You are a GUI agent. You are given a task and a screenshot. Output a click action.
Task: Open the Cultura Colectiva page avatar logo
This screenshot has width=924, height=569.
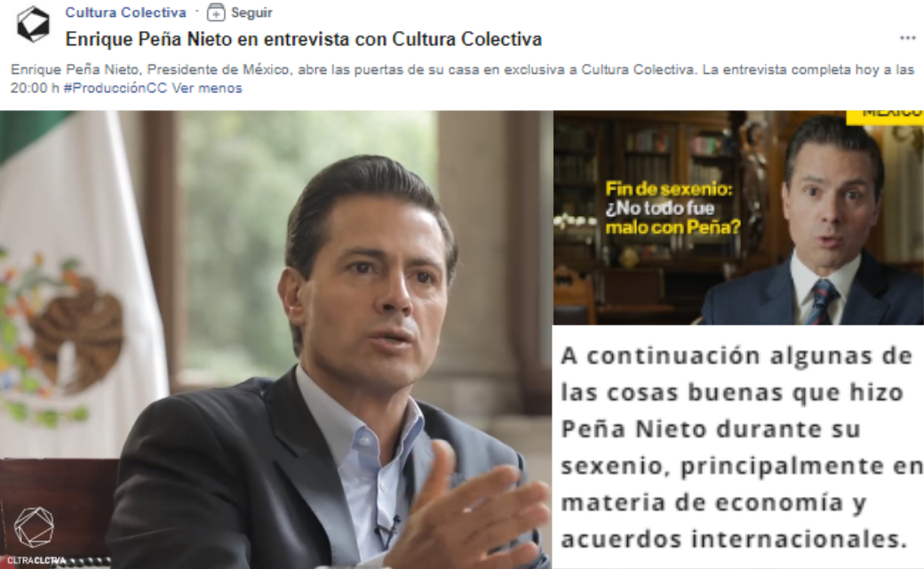click(34, 25)
